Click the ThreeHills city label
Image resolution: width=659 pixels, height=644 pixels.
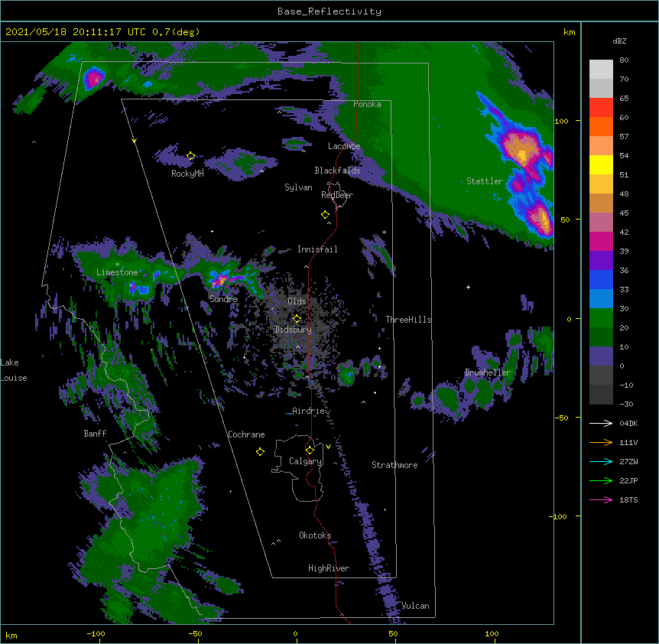tap(408, 320)
